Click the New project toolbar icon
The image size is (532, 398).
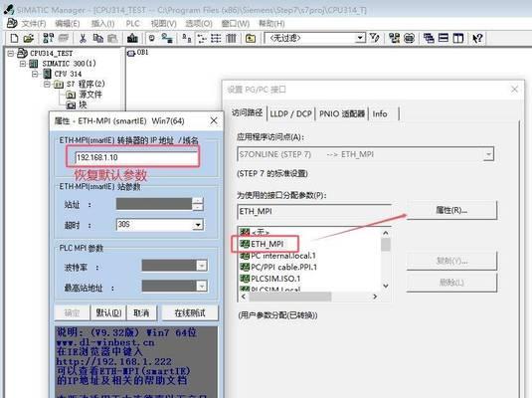(14, 38)
